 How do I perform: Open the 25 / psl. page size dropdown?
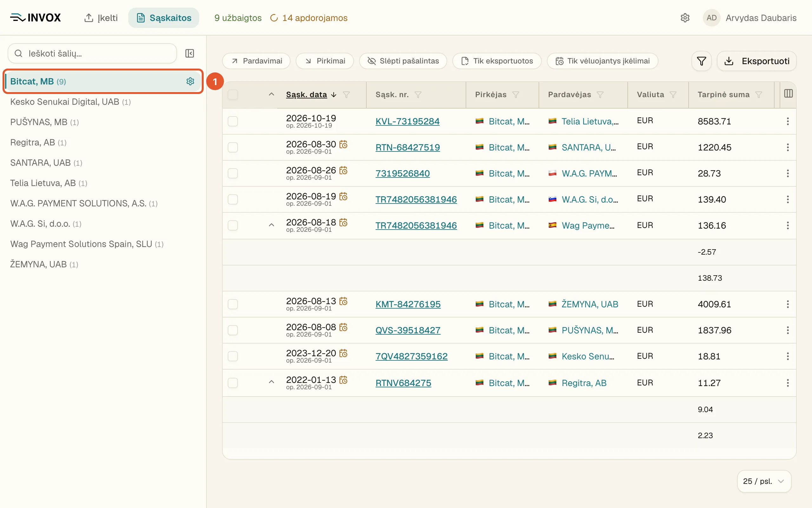(x=764, y=481)
